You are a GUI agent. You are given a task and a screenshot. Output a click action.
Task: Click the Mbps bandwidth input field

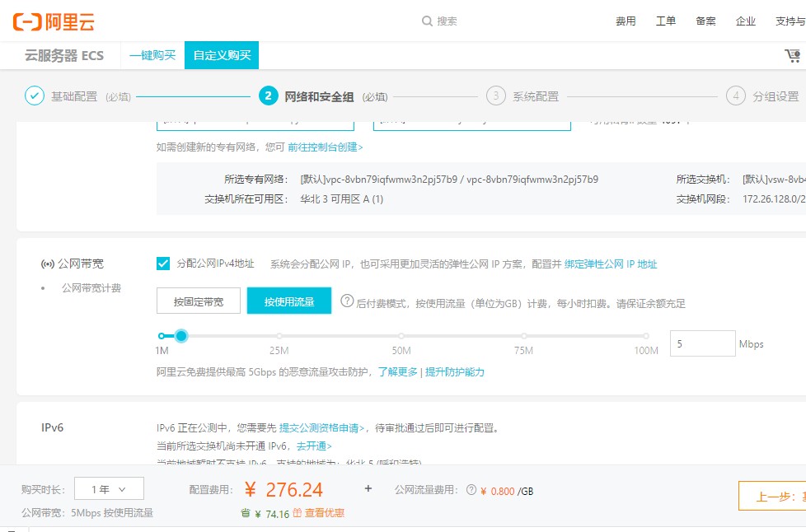(x=702, y=343)
